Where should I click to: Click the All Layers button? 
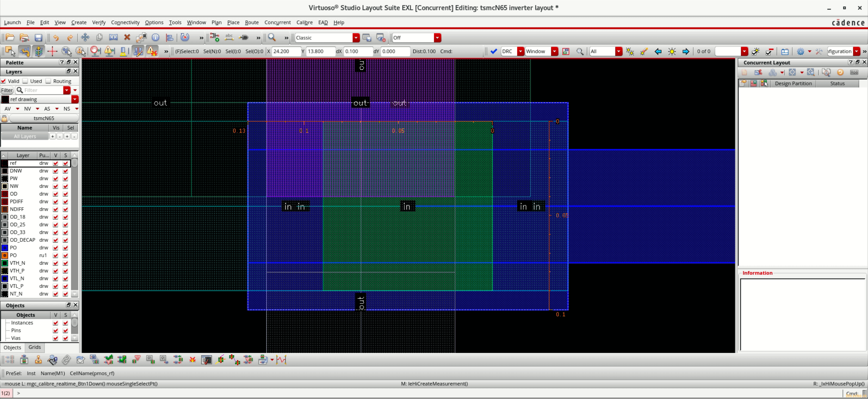click(25, 136)
